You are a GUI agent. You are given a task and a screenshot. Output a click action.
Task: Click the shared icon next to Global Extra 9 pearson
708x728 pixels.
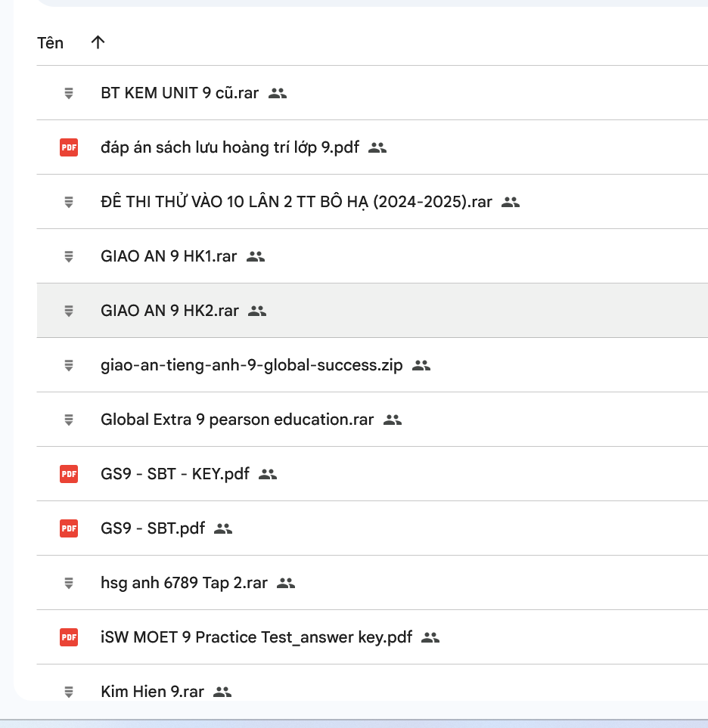pyautogui.click(x=393, y=420)
